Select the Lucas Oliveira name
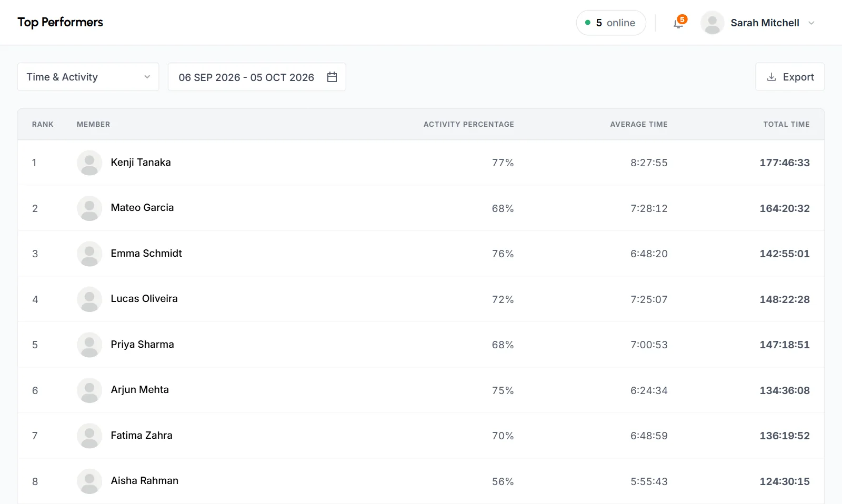Image resolution: width=842 pixels, height=504 pixels. point(144,299)
